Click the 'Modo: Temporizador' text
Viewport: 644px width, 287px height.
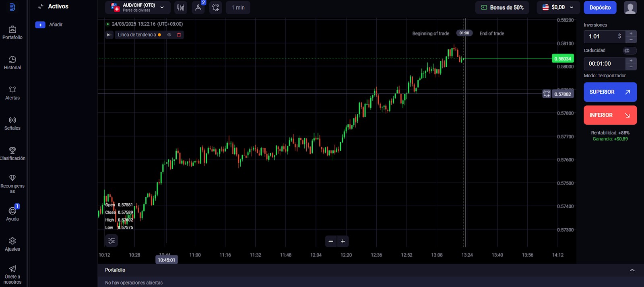click(605, 76)
